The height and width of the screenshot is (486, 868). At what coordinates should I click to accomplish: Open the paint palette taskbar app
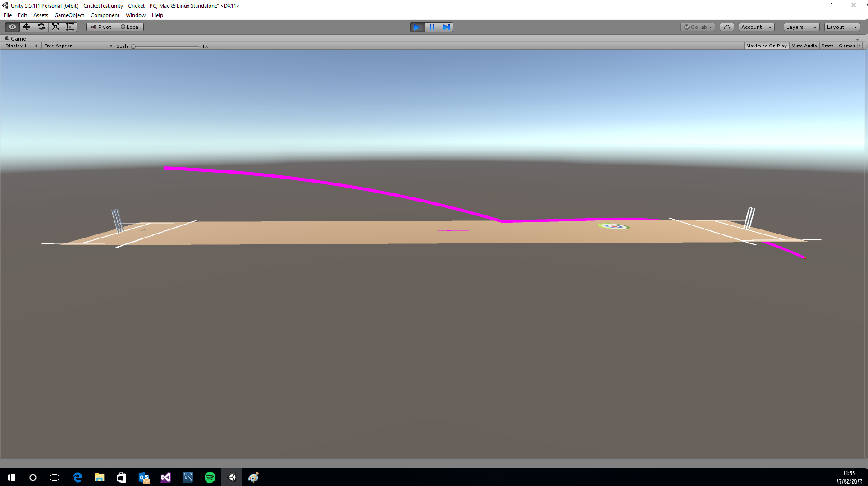tap(254, 477)
